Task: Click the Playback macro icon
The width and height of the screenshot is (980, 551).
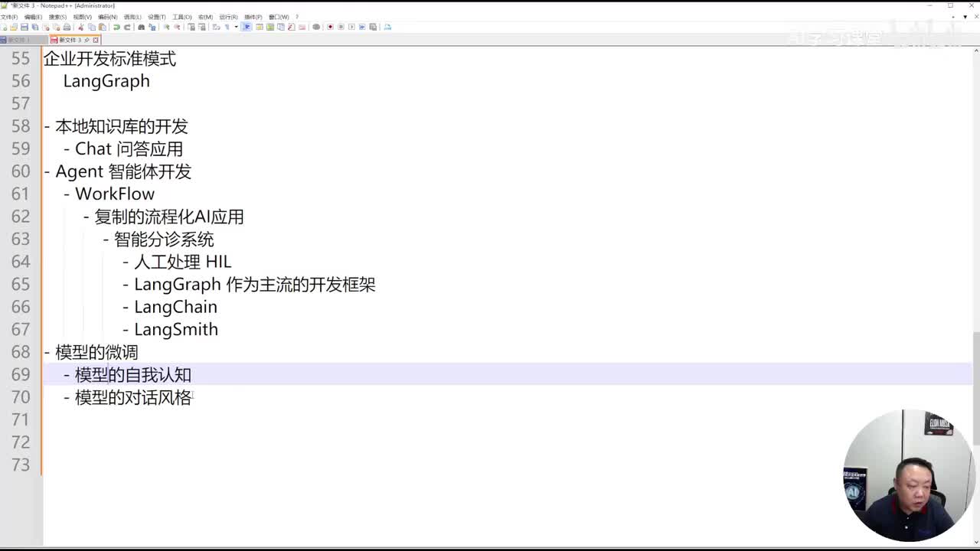Action: pos(351,27)
